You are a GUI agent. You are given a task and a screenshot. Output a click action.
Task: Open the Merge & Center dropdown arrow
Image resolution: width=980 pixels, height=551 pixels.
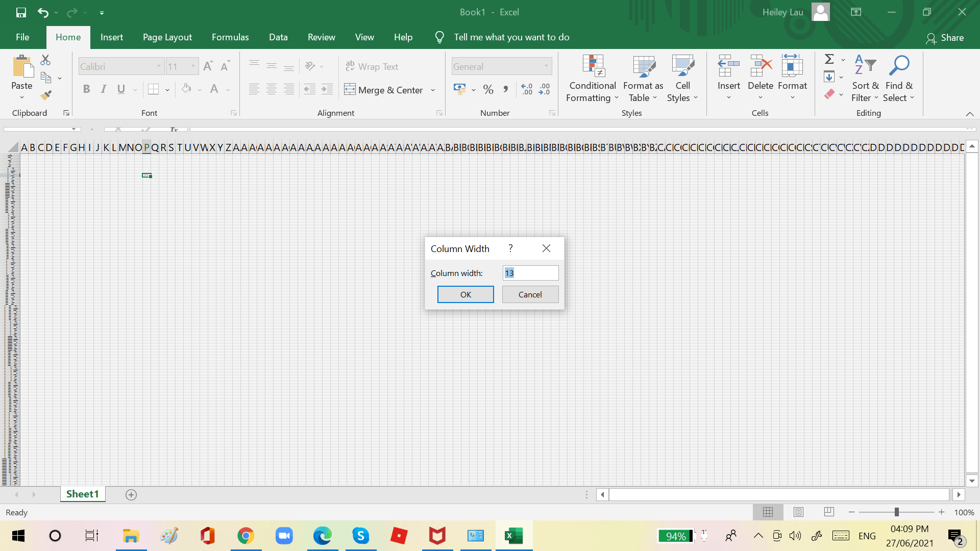point(433,90)
